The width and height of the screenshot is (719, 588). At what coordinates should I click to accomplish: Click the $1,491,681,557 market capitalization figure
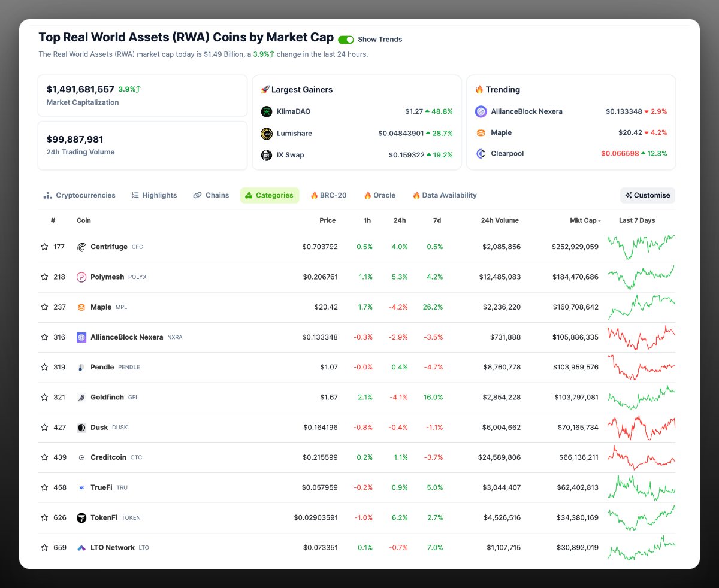tap(80, 89)
